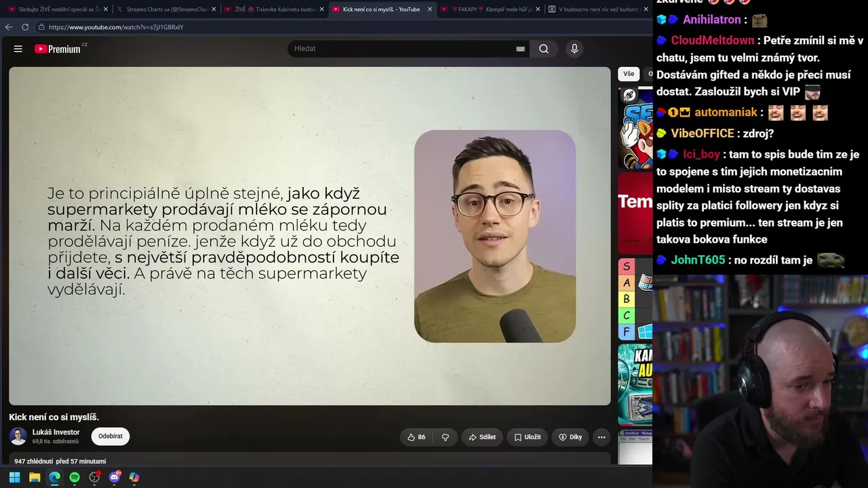Select the 'Kick není co si myslíš' tab

tap(382, 9)
